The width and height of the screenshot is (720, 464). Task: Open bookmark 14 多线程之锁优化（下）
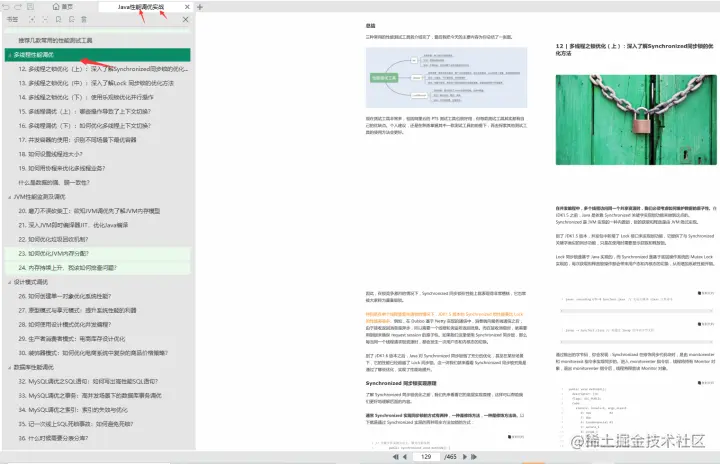coord(86,97)
